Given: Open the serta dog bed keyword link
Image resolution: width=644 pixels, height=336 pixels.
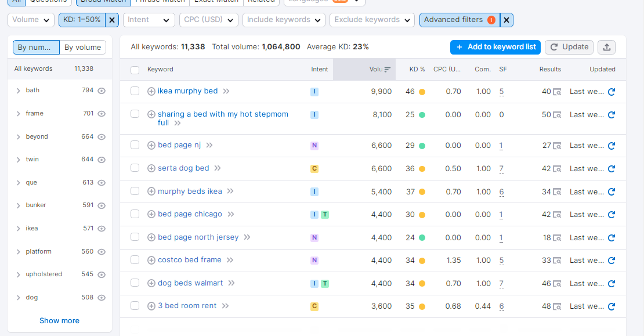Looking at the screenshot, I should (183, 168).
